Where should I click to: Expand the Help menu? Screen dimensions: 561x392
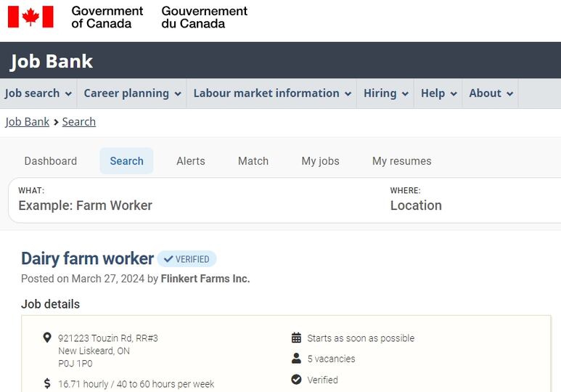click(438, 94)
